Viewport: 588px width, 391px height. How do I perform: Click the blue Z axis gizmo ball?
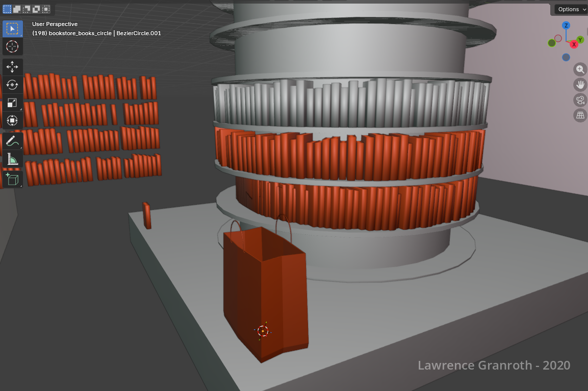coord(566,26)
